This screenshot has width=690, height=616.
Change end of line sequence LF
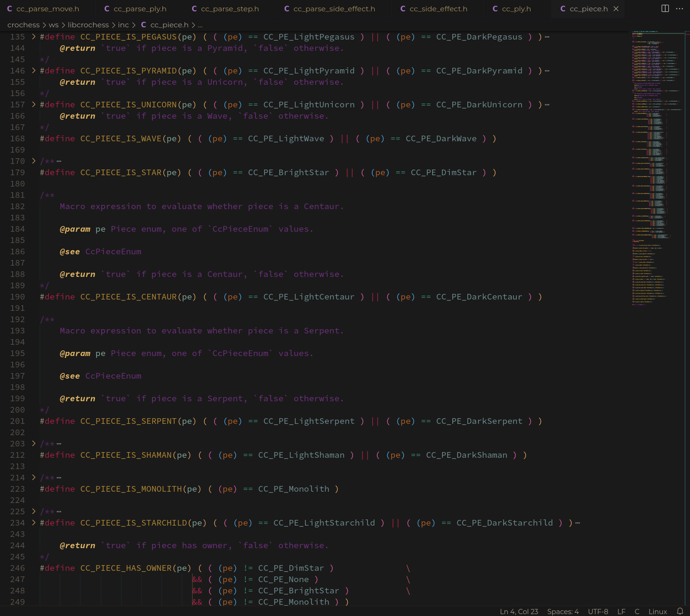(621, 611)
